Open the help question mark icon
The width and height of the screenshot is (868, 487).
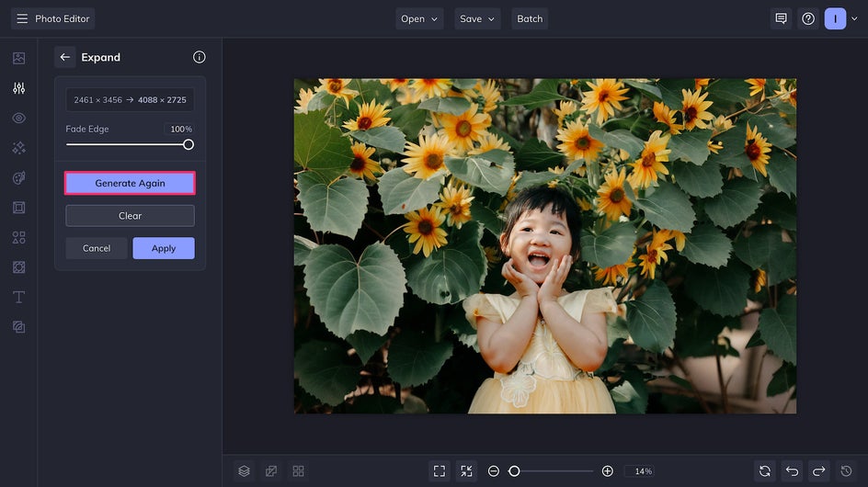point(808,18)
